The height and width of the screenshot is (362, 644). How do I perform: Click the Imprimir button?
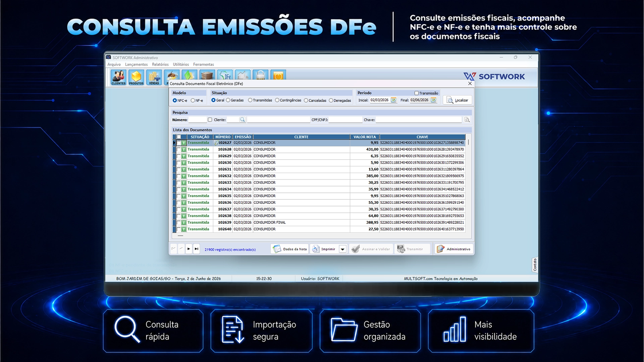click(x=324, y=249)
